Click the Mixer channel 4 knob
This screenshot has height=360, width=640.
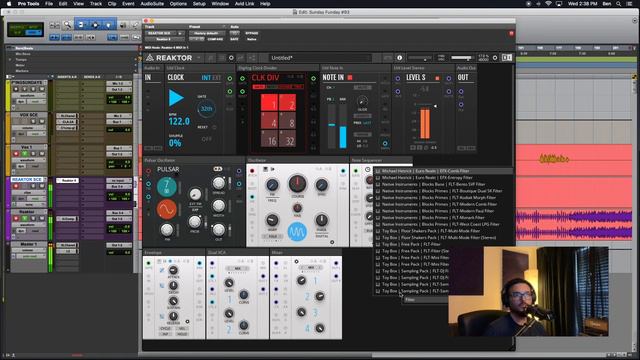pyautogui.click(x=320, y=328)
